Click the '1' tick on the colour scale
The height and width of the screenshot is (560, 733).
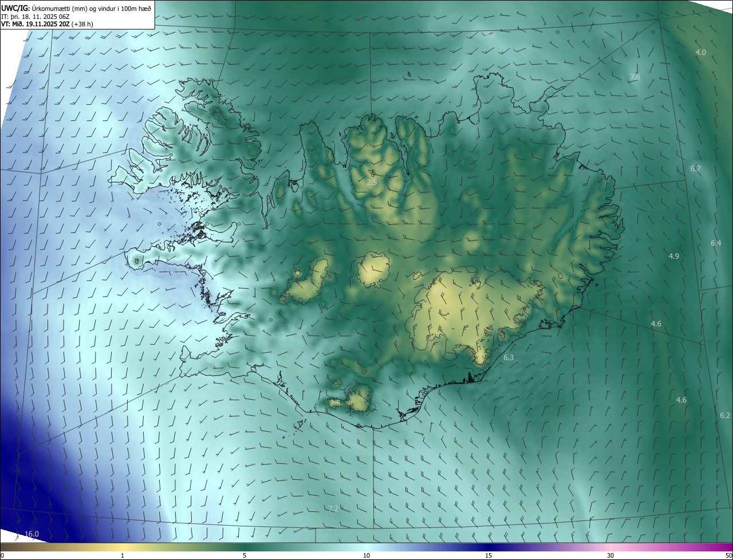123,555
